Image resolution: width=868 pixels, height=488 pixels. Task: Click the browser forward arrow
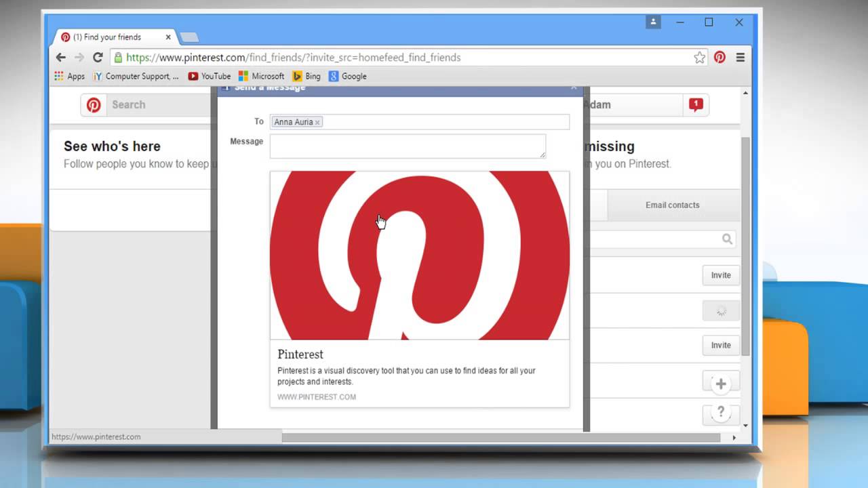(79, 58)
